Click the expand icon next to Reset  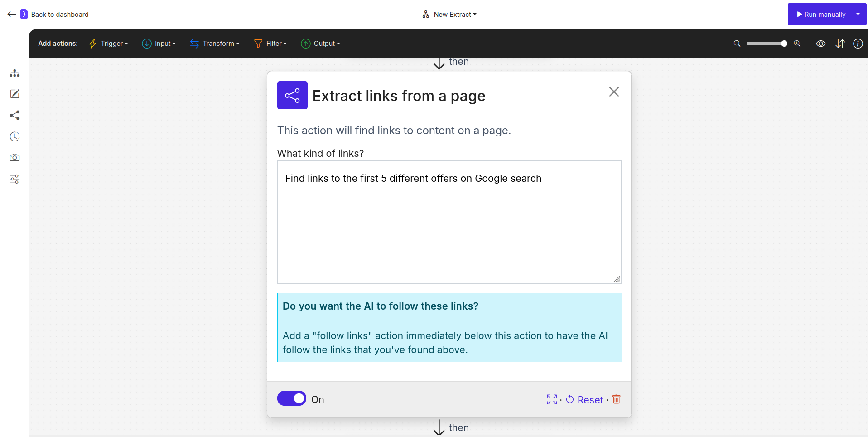point(552,399)
